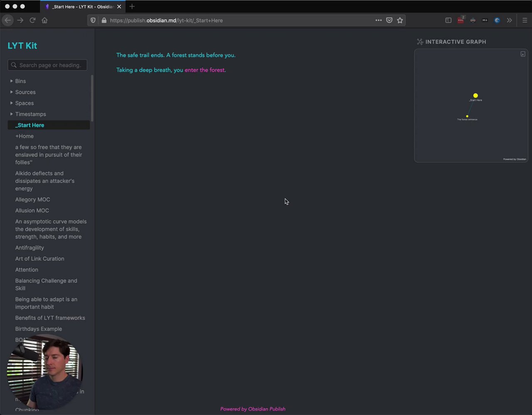This screenshot has height=415, width=532.
Task: Open Balancing Challenge and Skill note
Action: click(46, 285)
